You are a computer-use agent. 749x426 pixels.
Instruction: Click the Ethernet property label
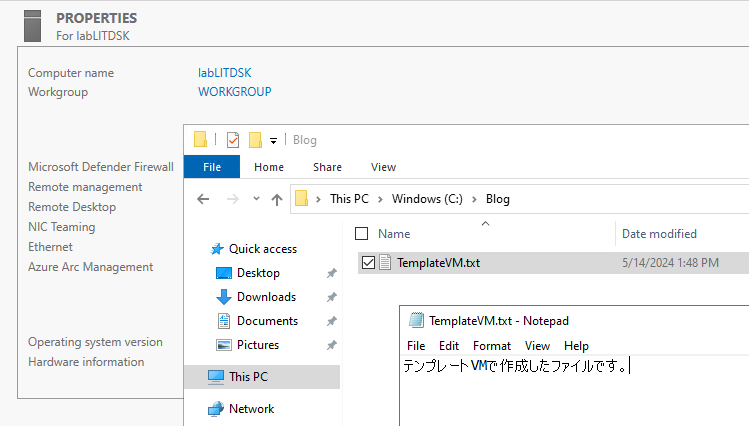click(x=50, y=247)
